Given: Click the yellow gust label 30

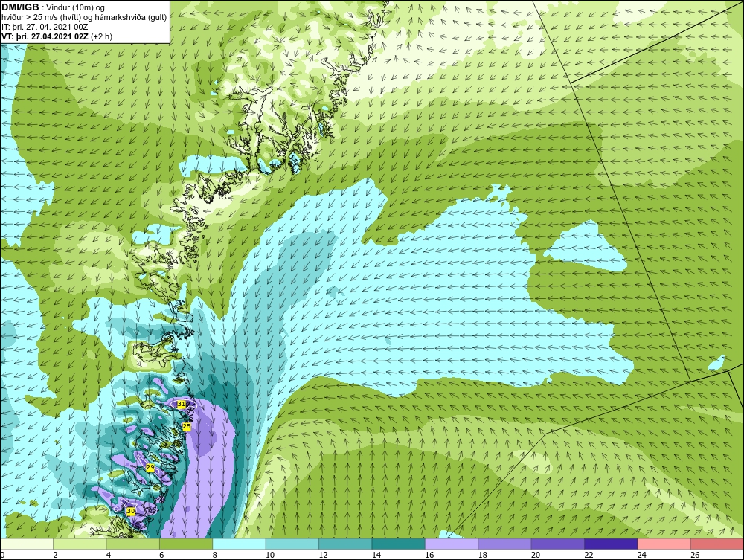Looking at the screenshot, I should point(131,511).
